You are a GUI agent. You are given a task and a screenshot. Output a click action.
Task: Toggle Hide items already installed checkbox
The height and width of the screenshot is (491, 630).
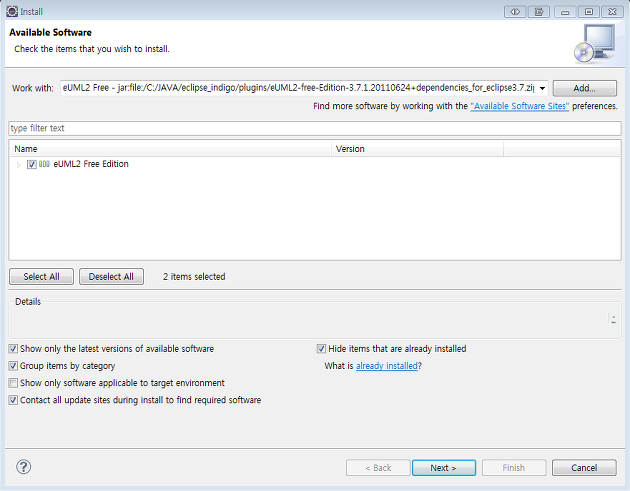(321, 349)
